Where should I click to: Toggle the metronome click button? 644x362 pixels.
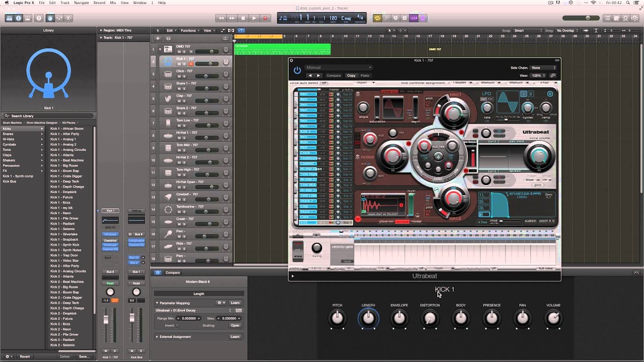point(423,18)
